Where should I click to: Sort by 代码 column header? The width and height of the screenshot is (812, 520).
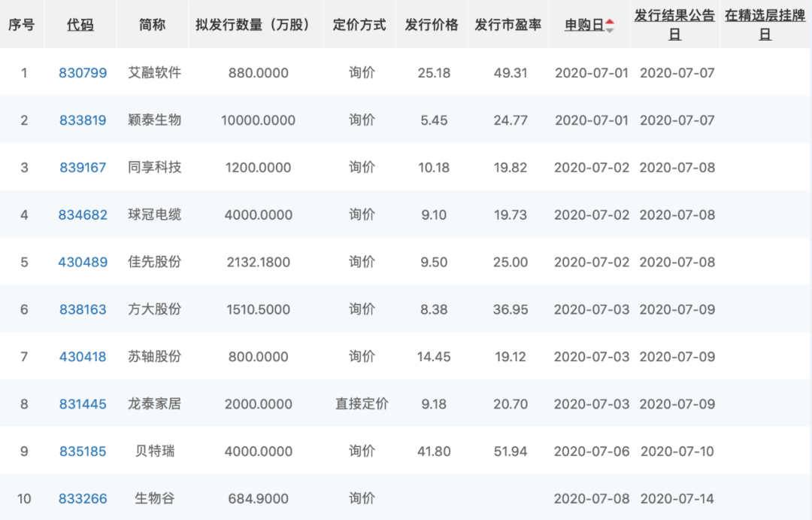[80, 25]
